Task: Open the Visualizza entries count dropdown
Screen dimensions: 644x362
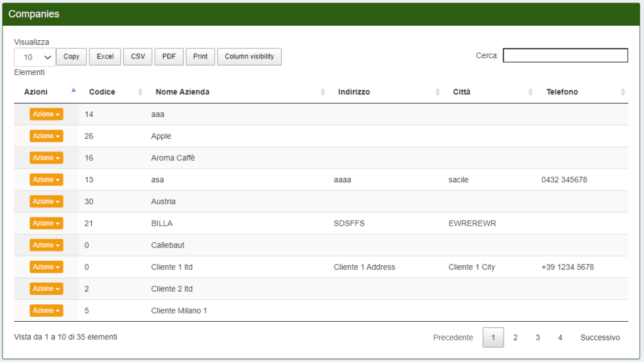Action: tap(35, 57)
